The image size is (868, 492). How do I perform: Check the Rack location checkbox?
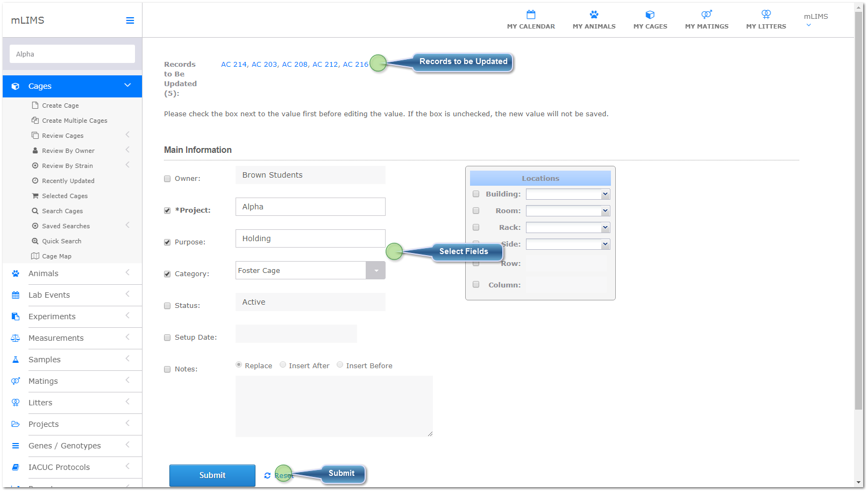pos(476,227)
